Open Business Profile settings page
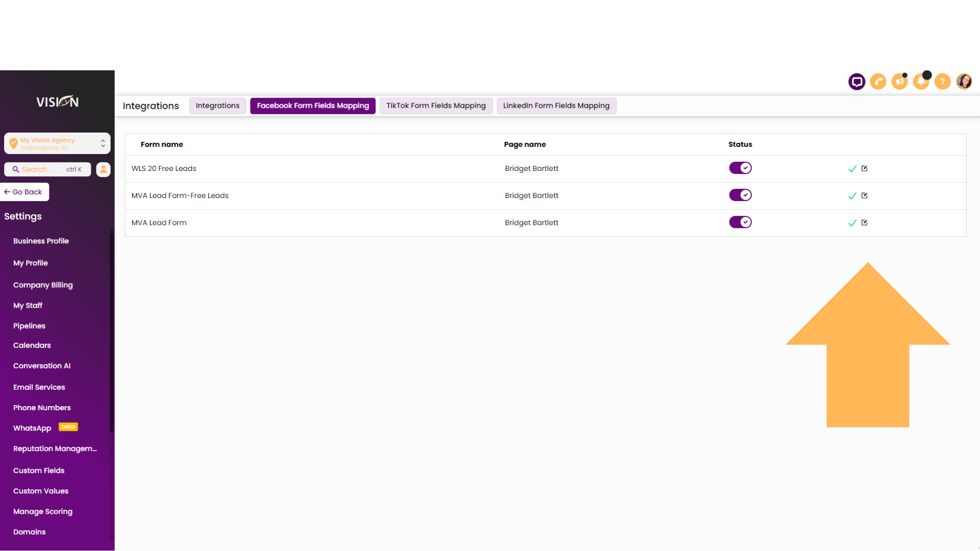Viewport: 980px width, 551px height. (x=41, y=241)
